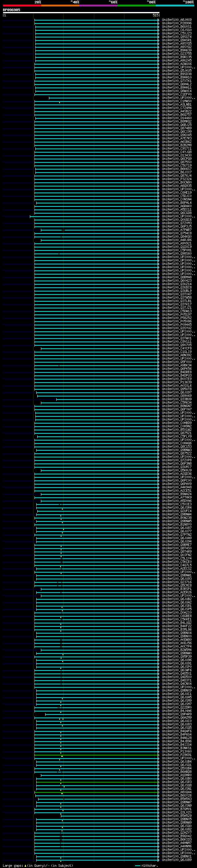Image resolution: width=197 pixels, height=868 pixels.
Task: Select hit label UniRef100_A7E7R3
Action: point(177,139)
